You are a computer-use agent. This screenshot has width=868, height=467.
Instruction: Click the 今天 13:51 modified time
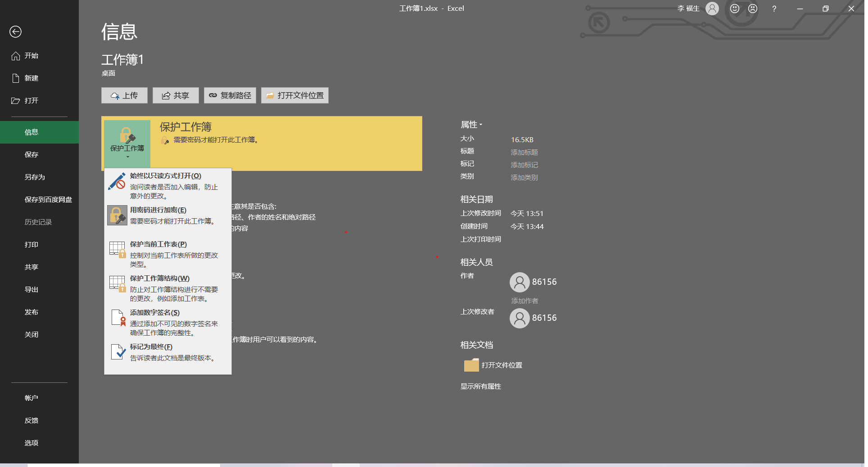(x=527, y=214)
